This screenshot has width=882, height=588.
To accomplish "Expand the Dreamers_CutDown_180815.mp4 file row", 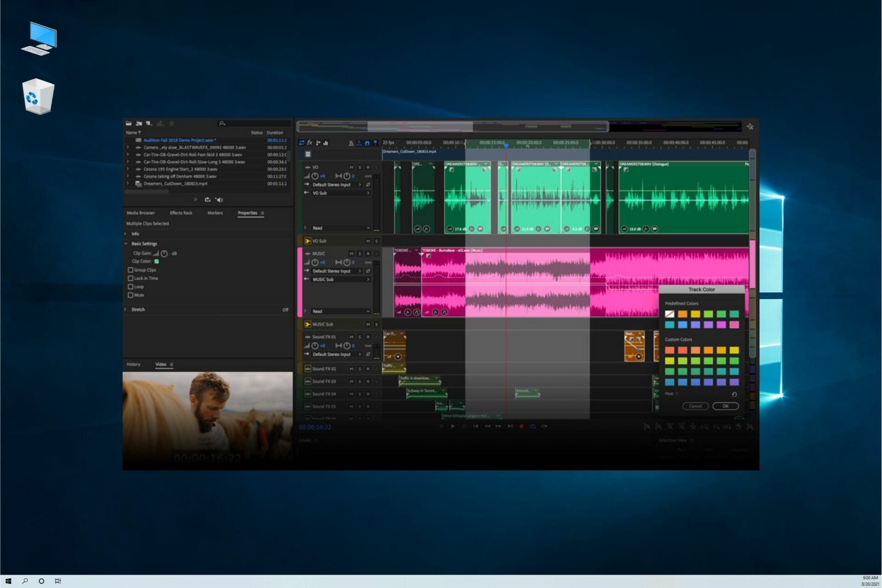I will [x=128, y=183].
